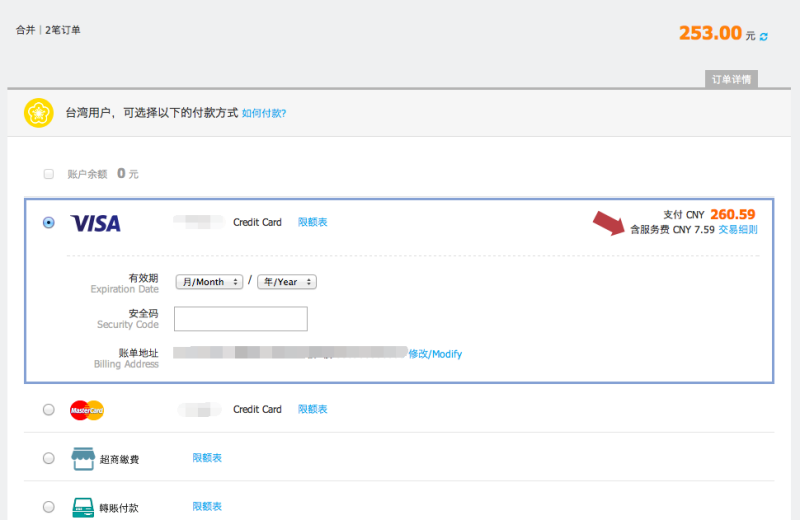The height and width of the screenshot is (520, 800).
Task: Click the 账单地址 Billing Address label
Action: (x=126, y=358)
